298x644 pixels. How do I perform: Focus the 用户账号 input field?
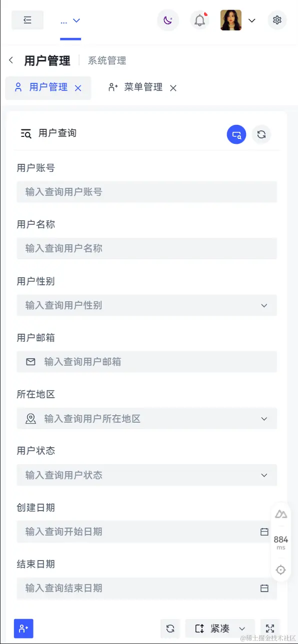click(x=146, y=192)
